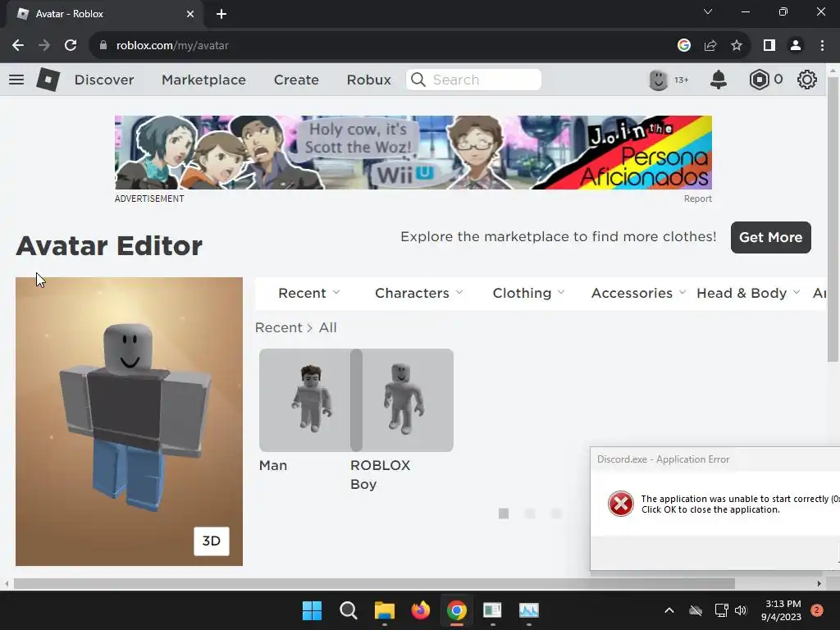
Task: Select the ROBLOX Boy character thumbnail
Action: [x=402, y=400]
